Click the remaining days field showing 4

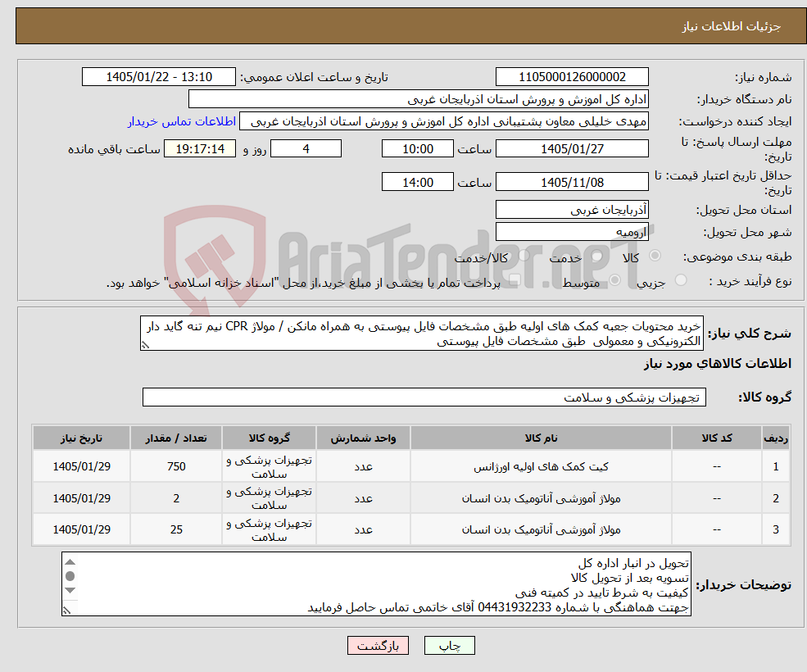click(x=306, y=149)
